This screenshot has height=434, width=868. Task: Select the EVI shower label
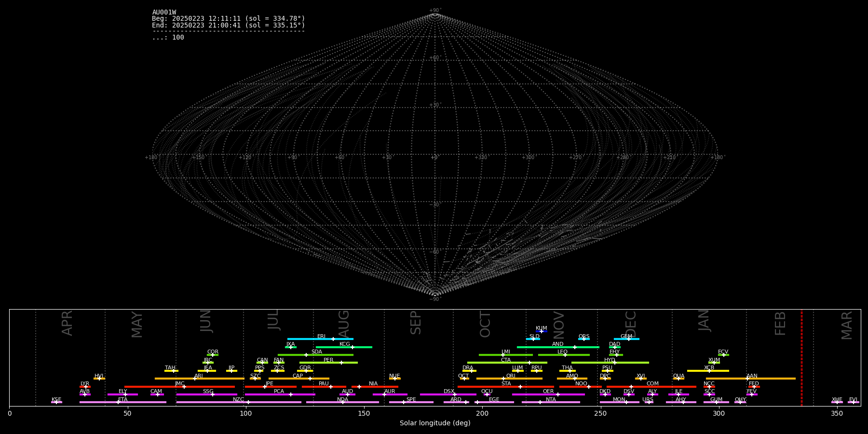(853, 400)
